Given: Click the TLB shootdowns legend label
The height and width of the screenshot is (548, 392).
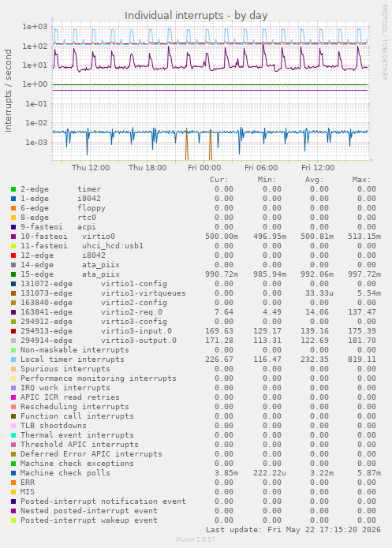Looking at the screenshot, I should click(53, 426).
